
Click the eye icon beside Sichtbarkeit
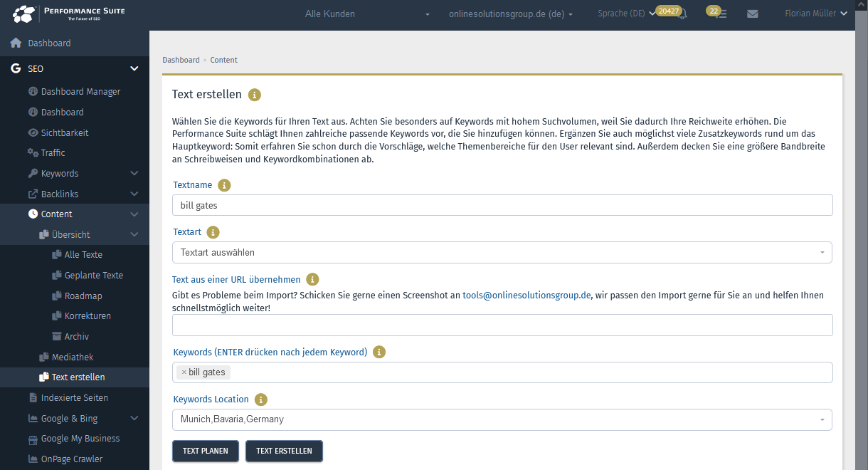[33, 133]
